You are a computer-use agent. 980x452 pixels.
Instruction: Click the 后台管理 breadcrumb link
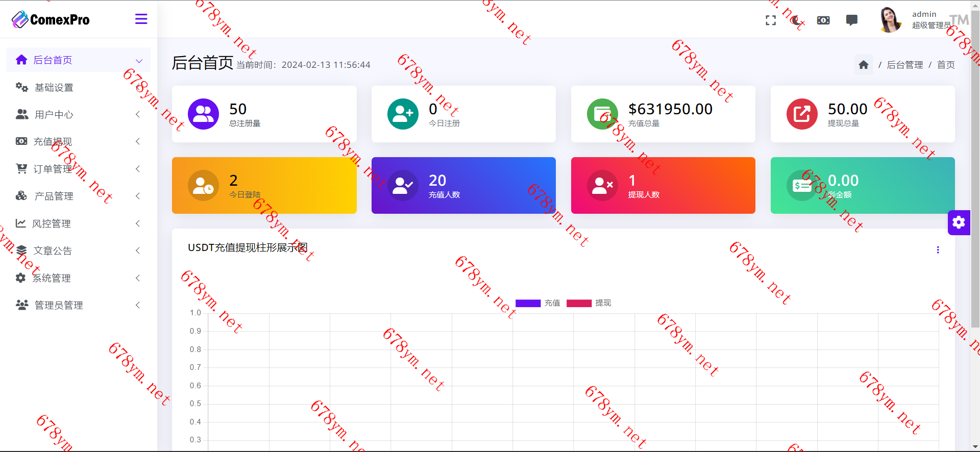pos(904,65)
